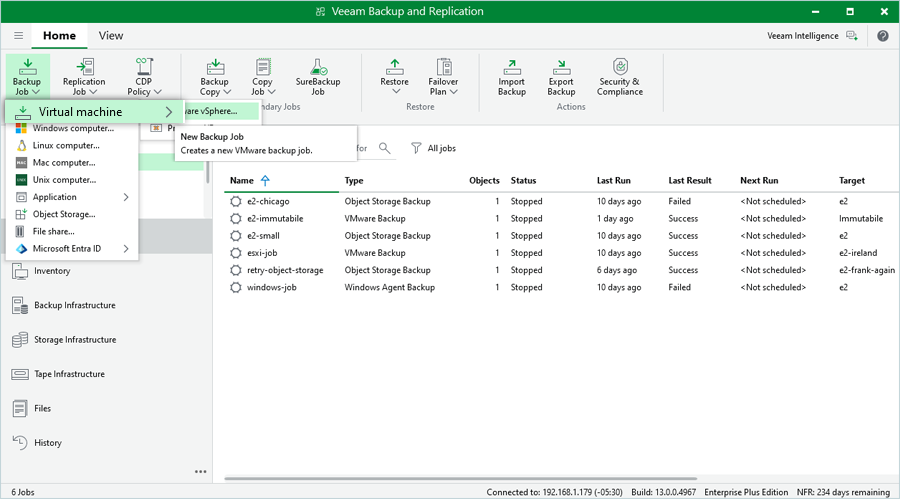Click the help question mark icon
The width and height of the screenshot is (900, 499).
click(883, 35)
